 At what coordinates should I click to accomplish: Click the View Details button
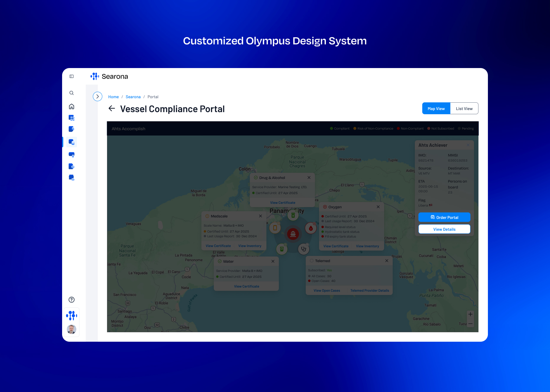(444, 229)
